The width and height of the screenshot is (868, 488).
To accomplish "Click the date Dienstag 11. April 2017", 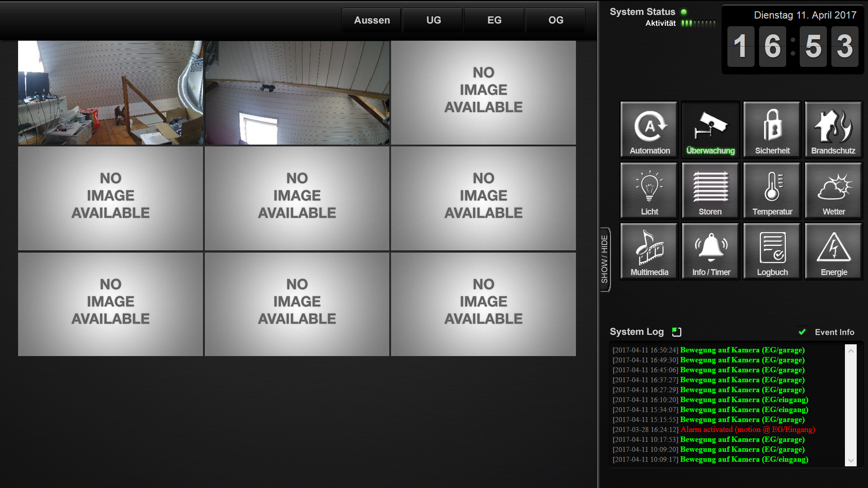I will [805, 15].
